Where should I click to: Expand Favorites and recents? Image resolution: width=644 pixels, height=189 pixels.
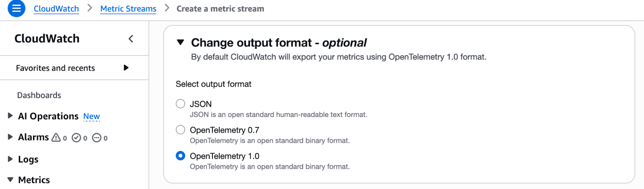pyautogui.click(x=126, y=68)
